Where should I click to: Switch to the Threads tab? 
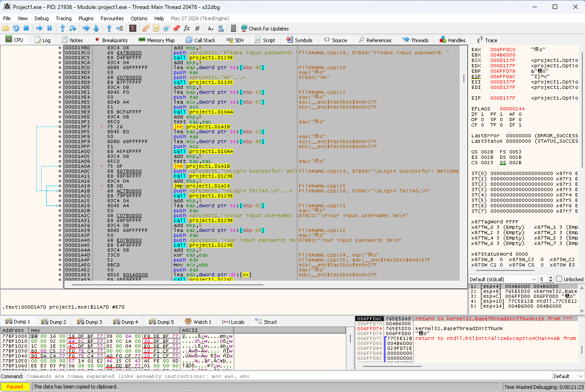click(415, 40)
